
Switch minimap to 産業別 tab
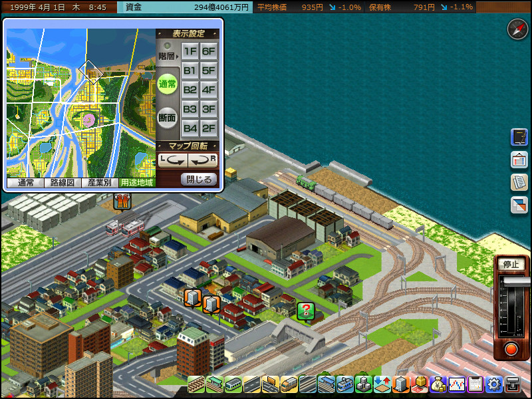pos(100,182)
